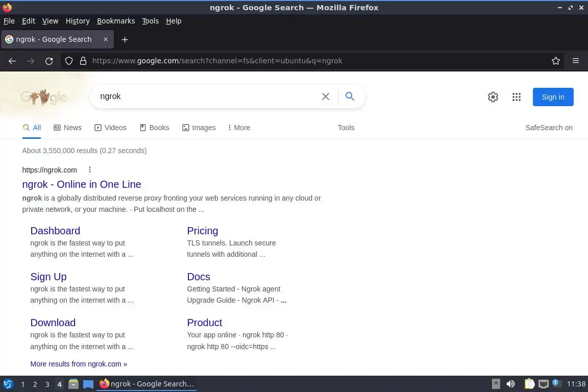Click the taskbar clock showing 11:38
588x392 pixels.
576,384
